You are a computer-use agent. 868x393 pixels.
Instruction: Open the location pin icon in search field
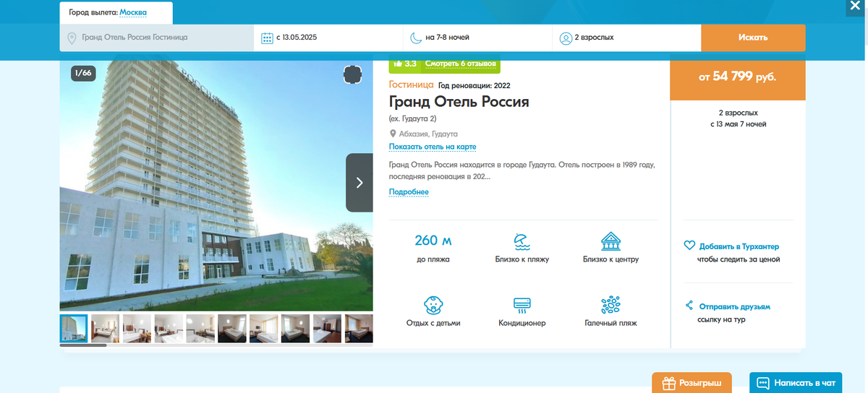tap(72, 38)
